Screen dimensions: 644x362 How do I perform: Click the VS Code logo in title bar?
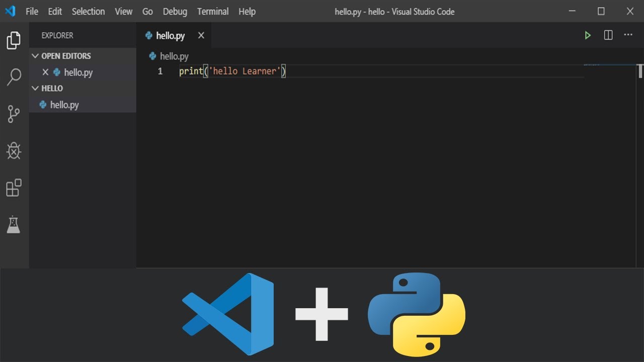click(x=10, y=11)
